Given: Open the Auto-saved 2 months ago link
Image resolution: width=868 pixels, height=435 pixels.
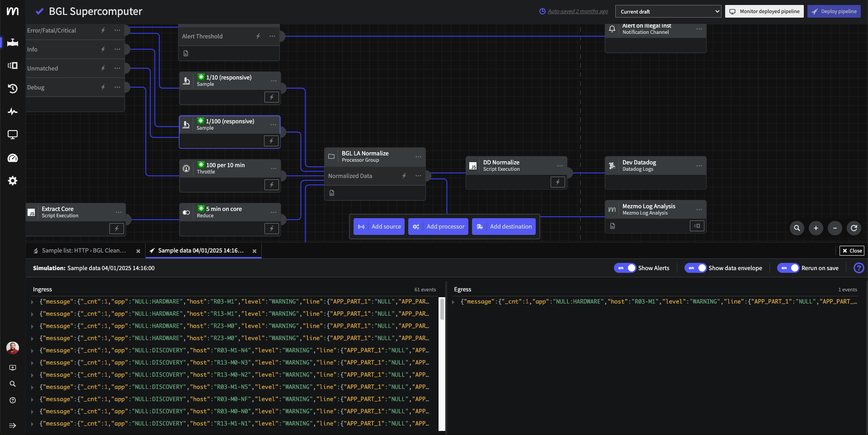Looking at the screenshot, I should (x=577, y=12).
